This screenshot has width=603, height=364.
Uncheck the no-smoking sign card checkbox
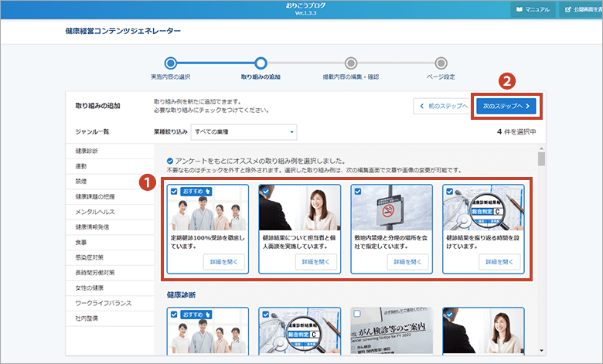click(x=356, y=190)
